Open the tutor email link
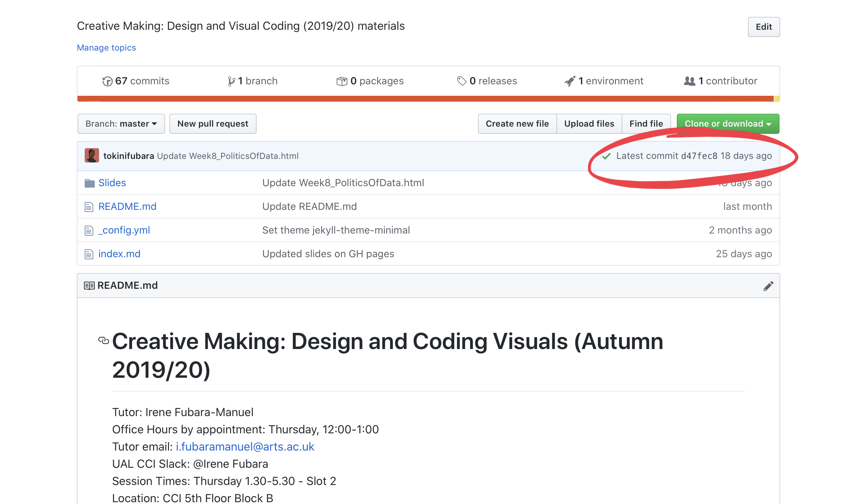 [245, 447]
